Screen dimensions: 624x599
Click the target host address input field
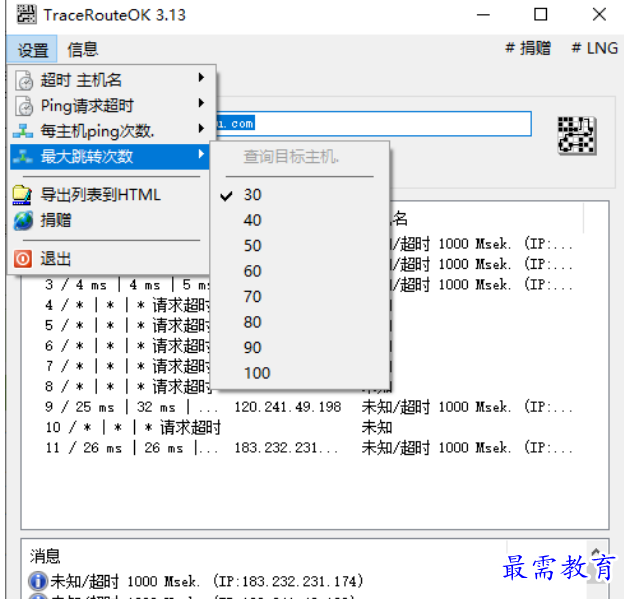(x=373, y=124)
